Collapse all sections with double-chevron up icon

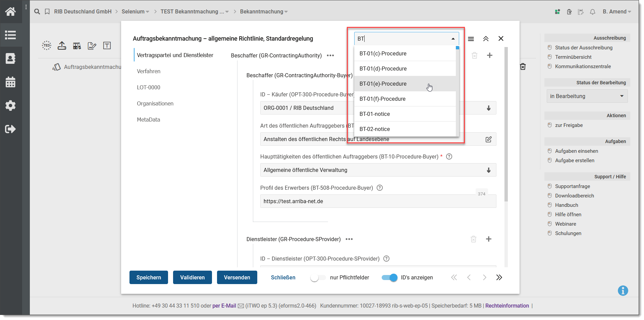point(486,39)
